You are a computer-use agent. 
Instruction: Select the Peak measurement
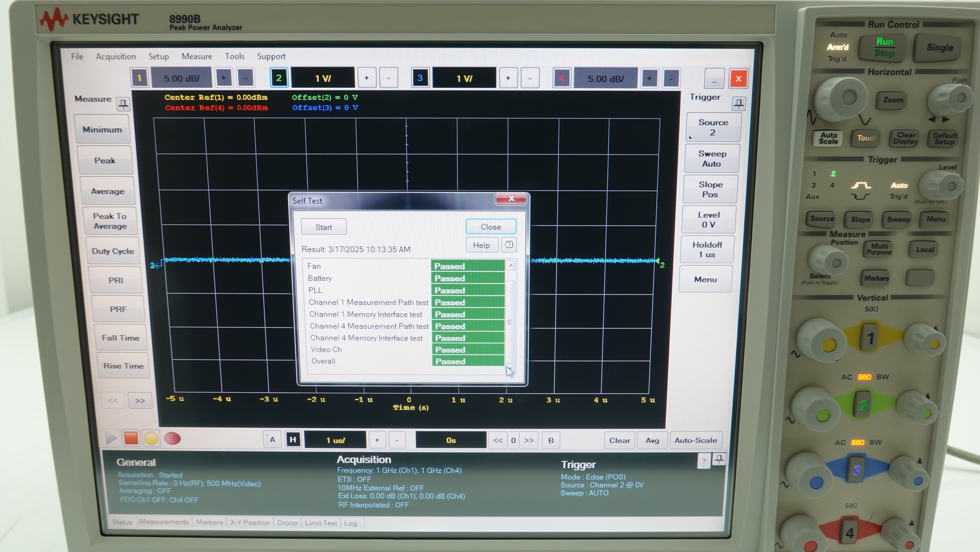point(105,161)
